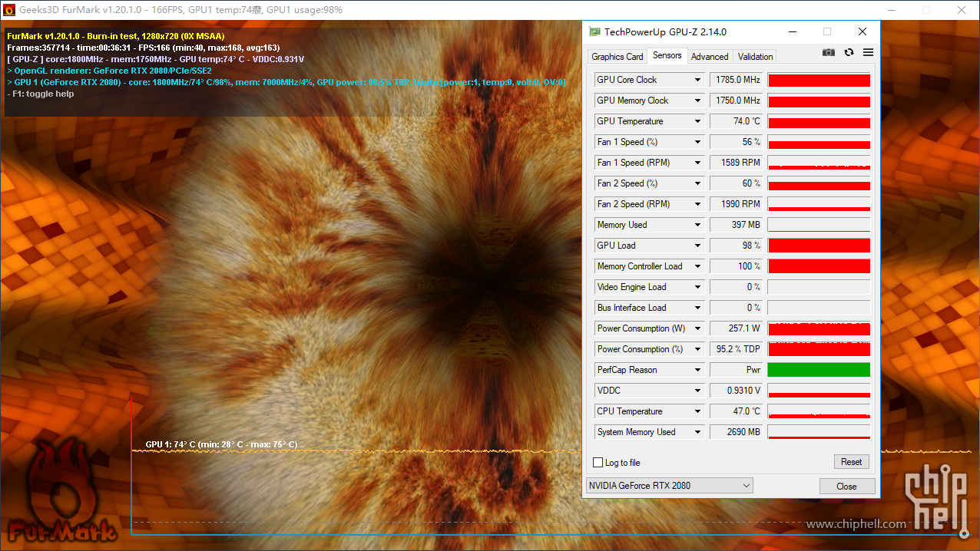
Task: Open the PerfCap Reason dropdown
Action: pos(697,370)
